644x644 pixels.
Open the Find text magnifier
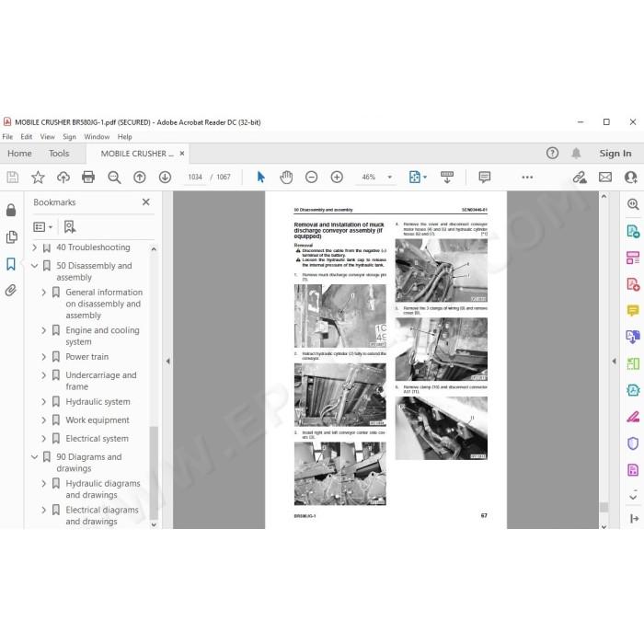pos(114,177)
